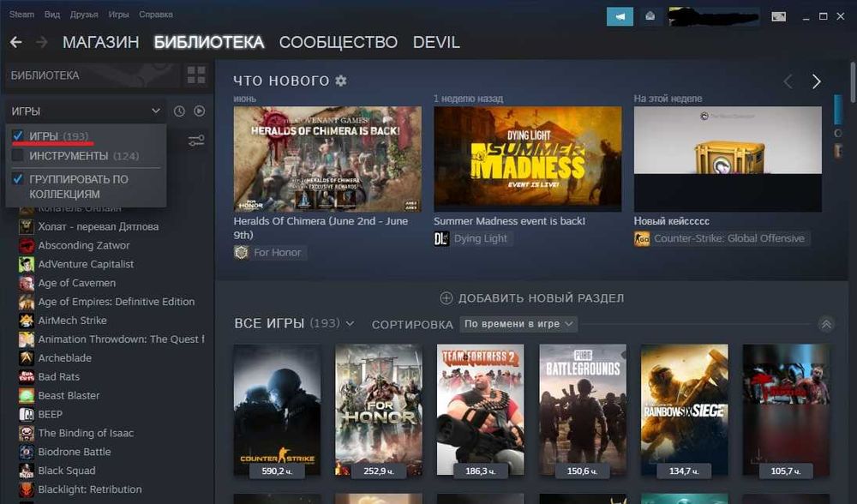Select Animation Throwdown: The Quest in list
The width and height of the screenshot is (857, 504).
click(x=121, y=339)
